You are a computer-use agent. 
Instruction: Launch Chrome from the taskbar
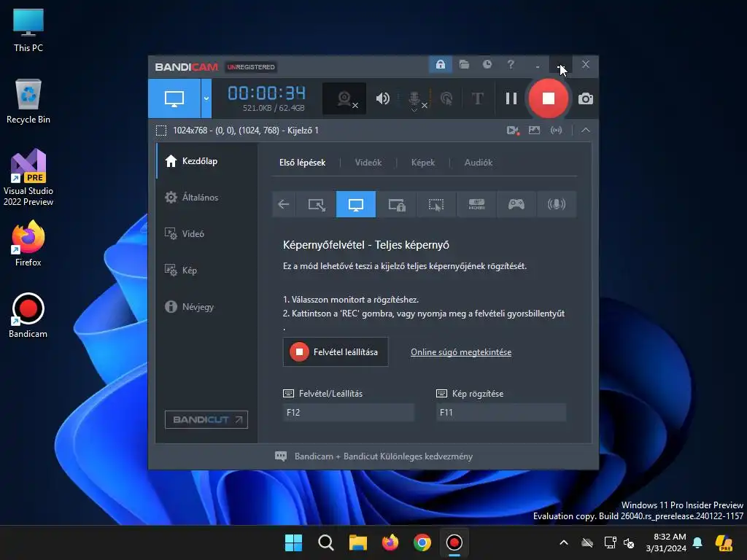coord(422,542)
